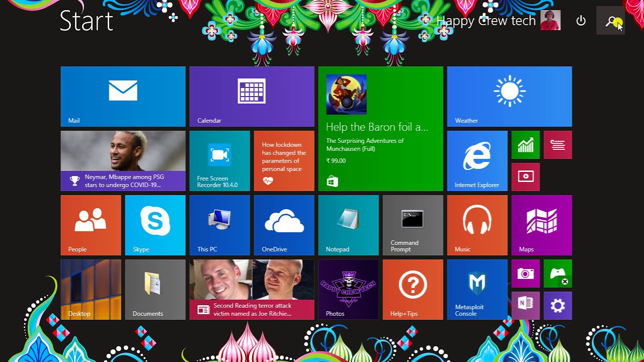
Task: Launch Internet Explorer tile
Action: 477,161
